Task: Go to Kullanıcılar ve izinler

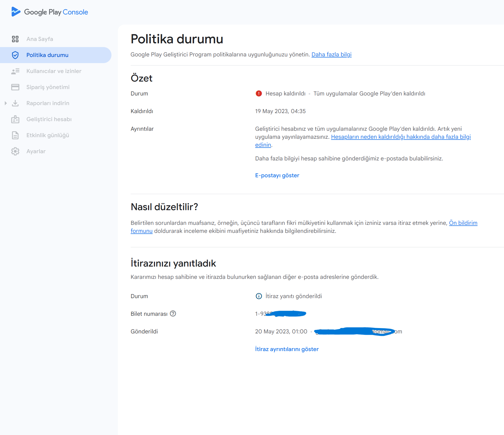Action: pos(56,71)
